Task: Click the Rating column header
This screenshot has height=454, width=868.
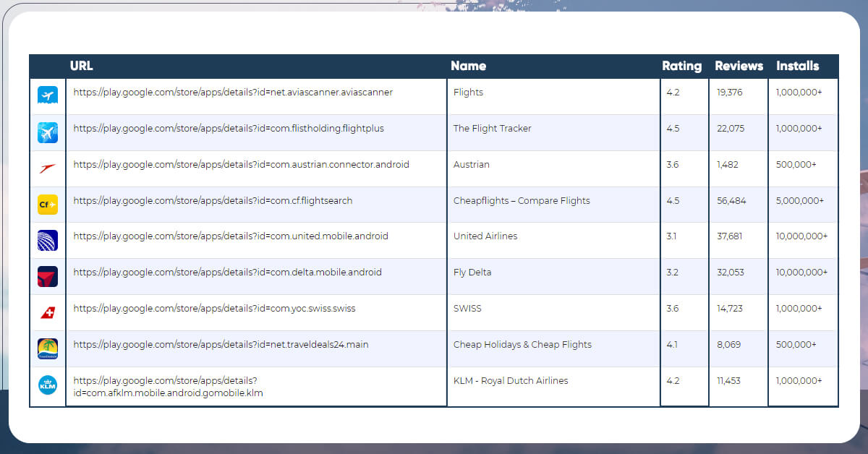Action: pos(681,66)
